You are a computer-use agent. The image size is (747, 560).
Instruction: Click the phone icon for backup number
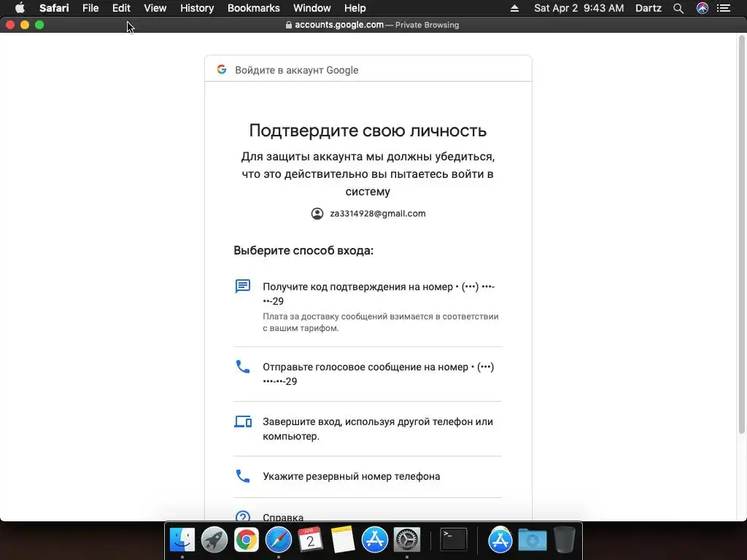(243, 476)
